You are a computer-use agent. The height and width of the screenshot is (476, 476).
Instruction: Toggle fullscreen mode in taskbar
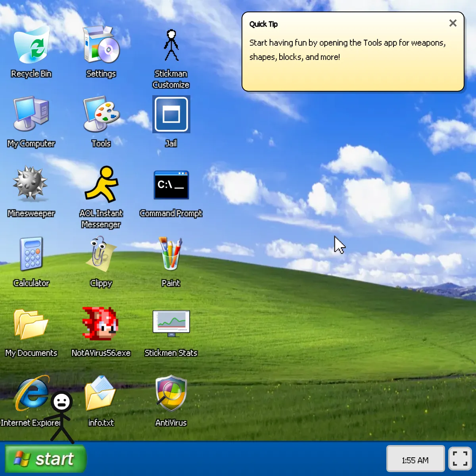click(460, 459)
